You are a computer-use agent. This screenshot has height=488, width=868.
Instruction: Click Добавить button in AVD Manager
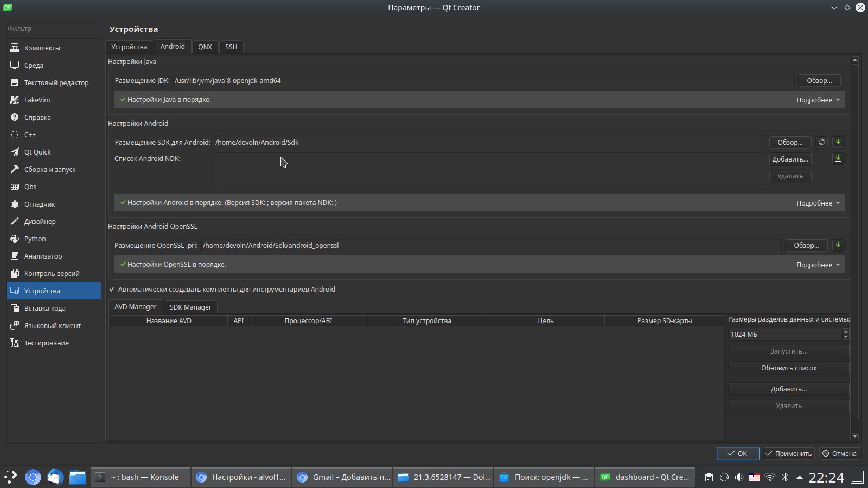[789, 389]
